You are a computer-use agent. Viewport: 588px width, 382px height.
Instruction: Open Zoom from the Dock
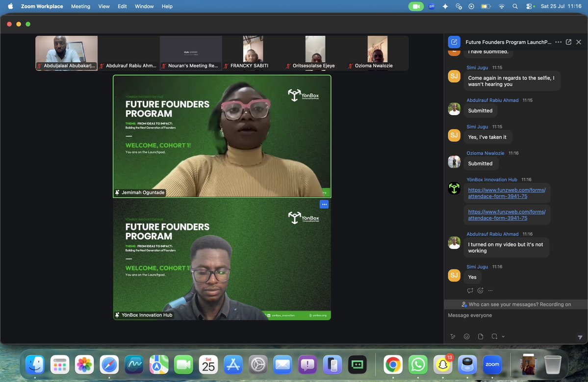pos(492,364)
